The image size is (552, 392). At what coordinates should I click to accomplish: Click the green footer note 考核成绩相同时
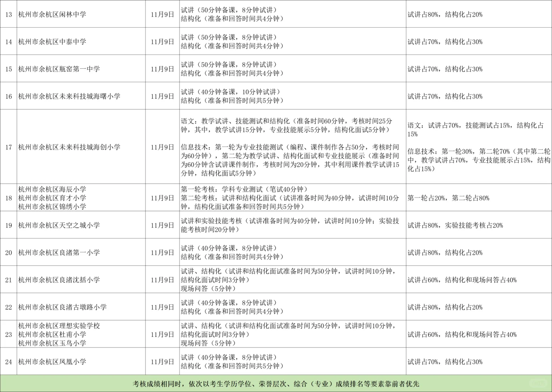pos(276,384)
